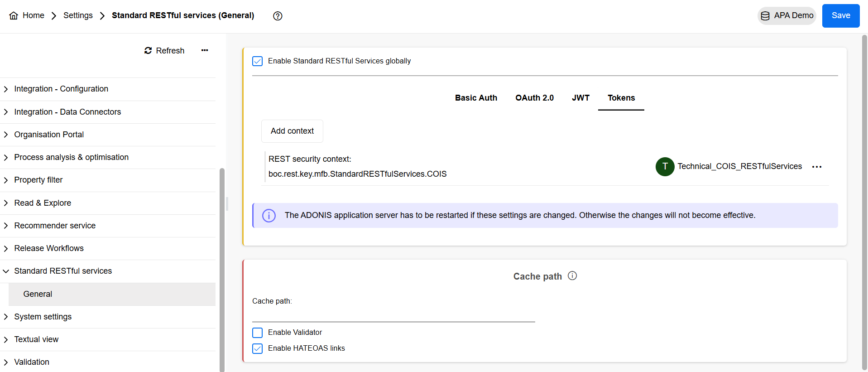Click the Cache path info icon
This screenshot has height=372, width=868.
pos(572,276)
